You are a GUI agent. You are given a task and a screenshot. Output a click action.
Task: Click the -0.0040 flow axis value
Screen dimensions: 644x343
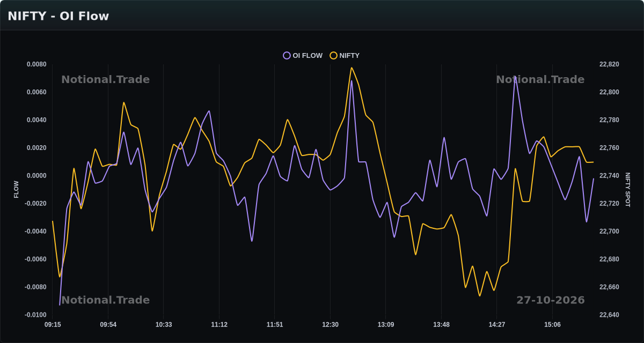point(35,232)
